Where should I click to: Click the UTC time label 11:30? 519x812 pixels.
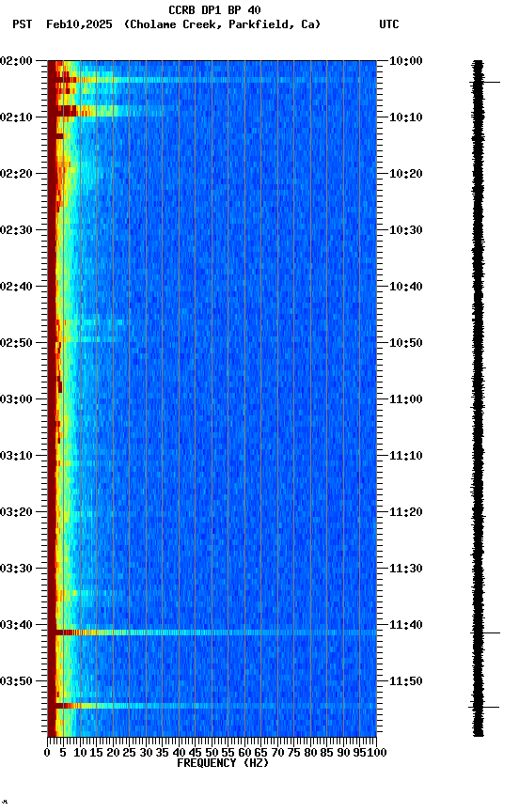[405, 569]
